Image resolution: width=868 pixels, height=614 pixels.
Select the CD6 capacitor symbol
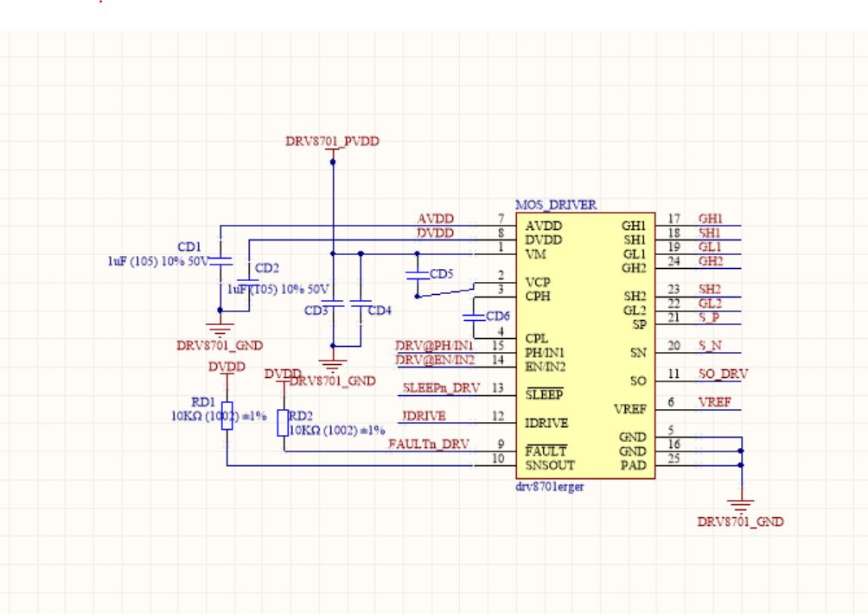click(x=474, y=317)
